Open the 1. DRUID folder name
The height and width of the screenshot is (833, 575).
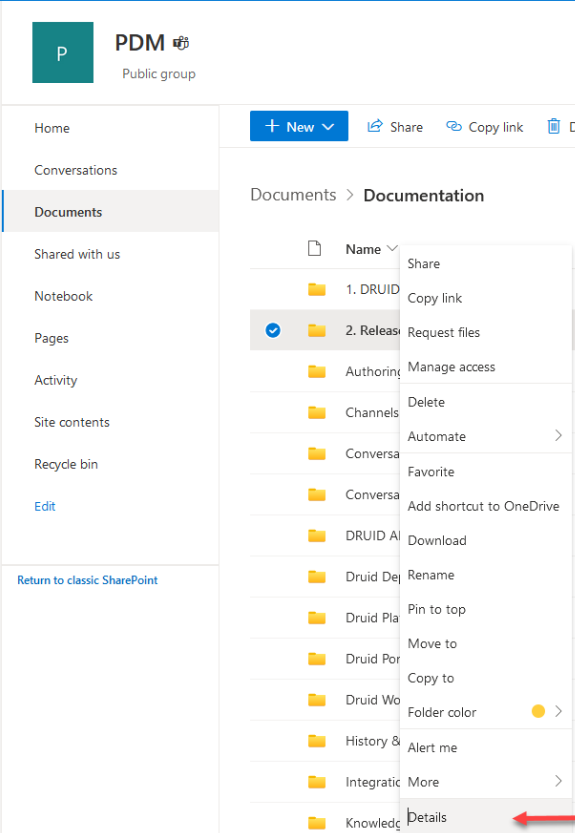click(x=372, y=290)
